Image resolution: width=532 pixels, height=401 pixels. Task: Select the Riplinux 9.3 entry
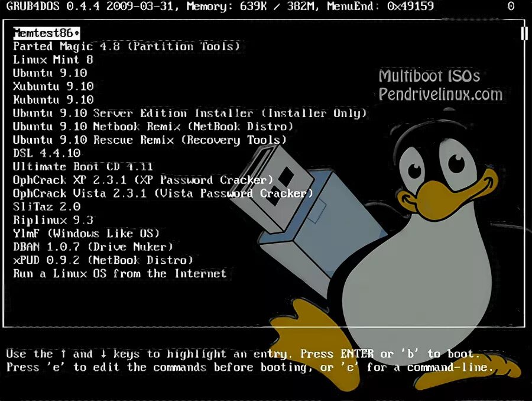pos(53,220)
